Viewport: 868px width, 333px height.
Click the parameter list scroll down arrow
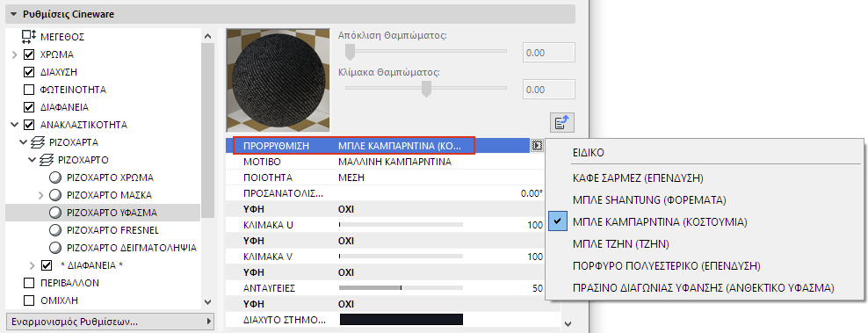click(x=568, y=323)
